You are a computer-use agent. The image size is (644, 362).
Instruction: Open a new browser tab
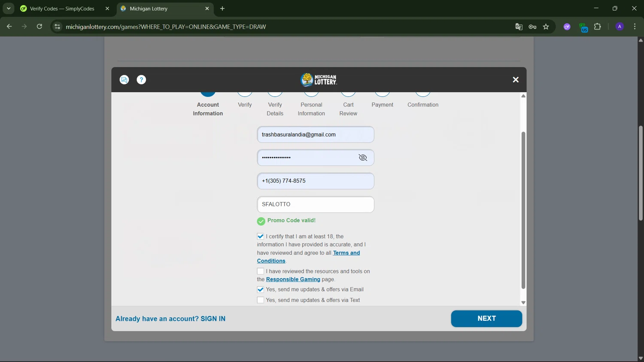222,9
